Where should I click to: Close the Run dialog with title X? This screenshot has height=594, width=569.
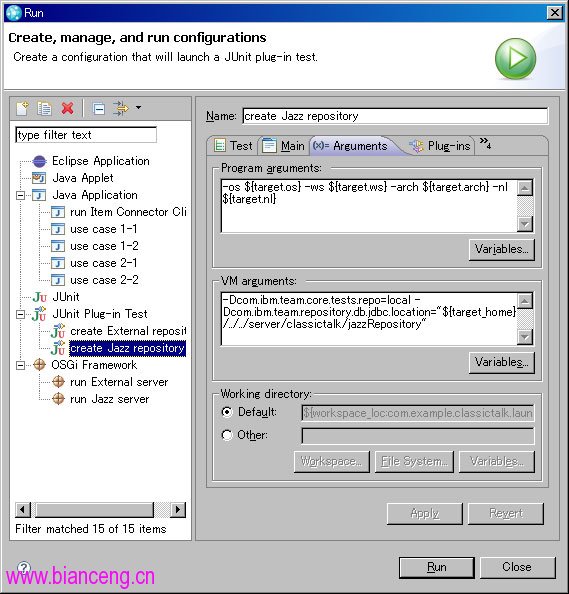point(555,13)
